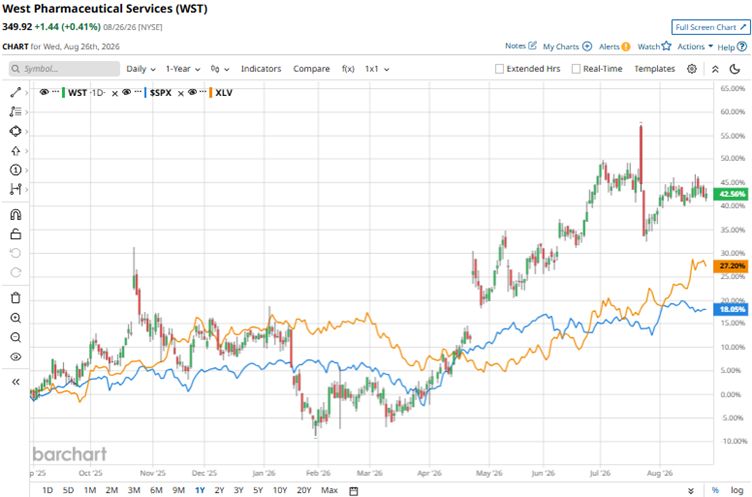Expand the shapes tool submenu arrow
This screenshot has width=752, height=497.
tap(26, 131)
